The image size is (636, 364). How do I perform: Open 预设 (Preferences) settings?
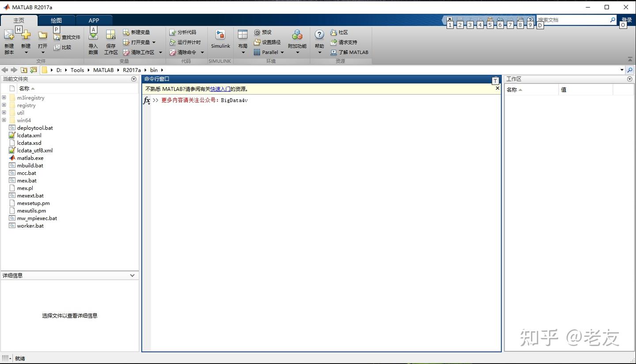click(x=263, y=32)
